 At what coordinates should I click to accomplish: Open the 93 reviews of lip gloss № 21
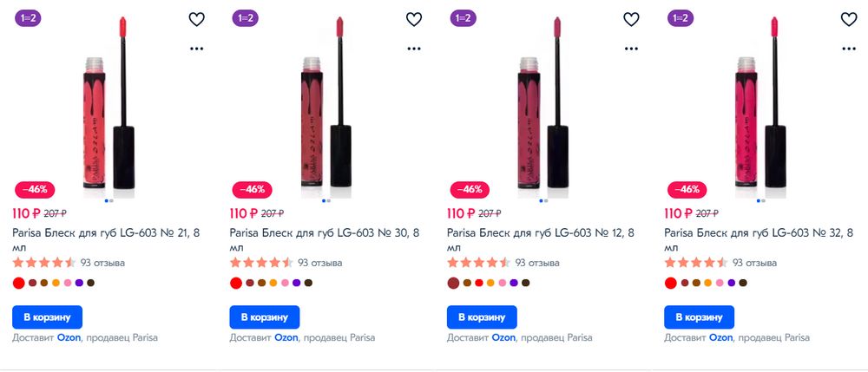tap(102, 263)
